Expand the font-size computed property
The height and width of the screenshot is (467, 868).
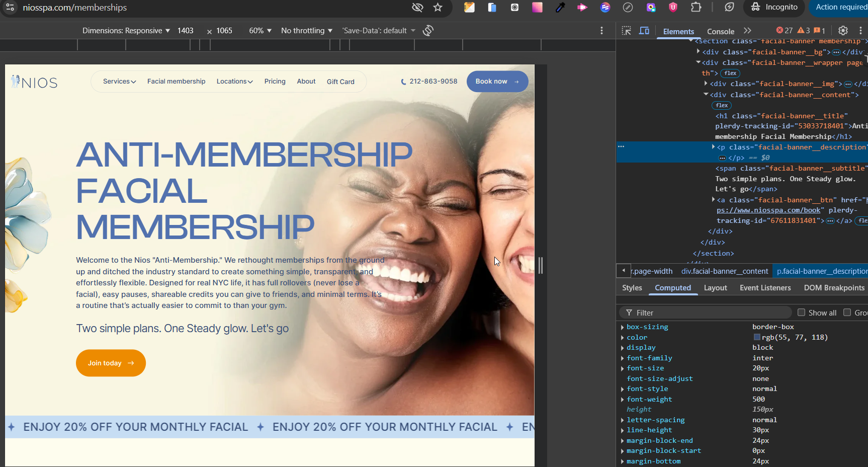622,368
